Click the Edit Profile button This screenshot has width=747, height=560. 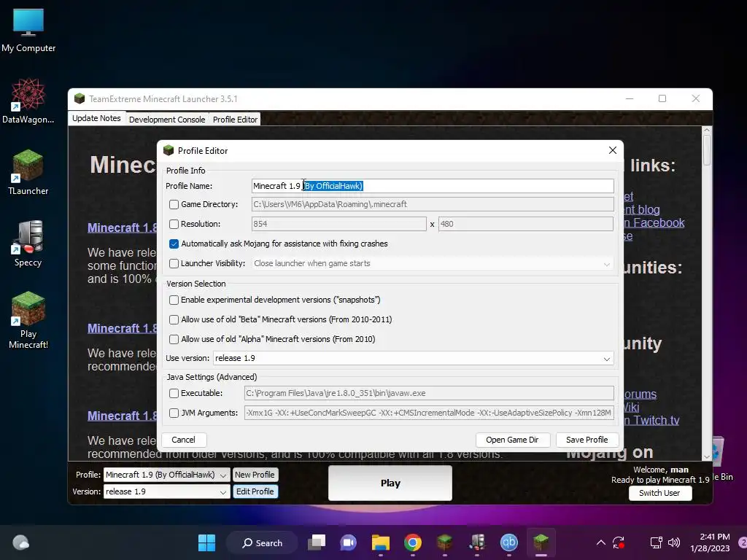coord(255,491)
